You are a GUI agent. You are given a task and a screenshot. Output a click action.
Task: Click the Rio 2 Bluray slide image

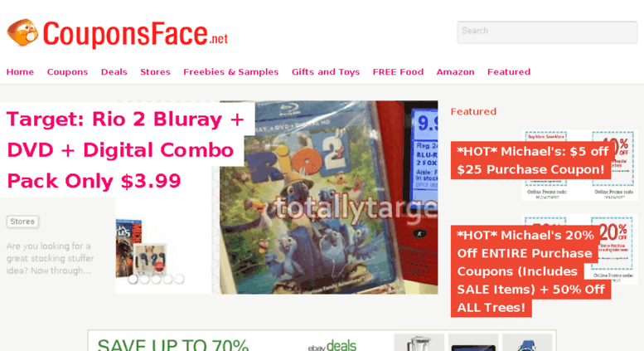point(328,197)
